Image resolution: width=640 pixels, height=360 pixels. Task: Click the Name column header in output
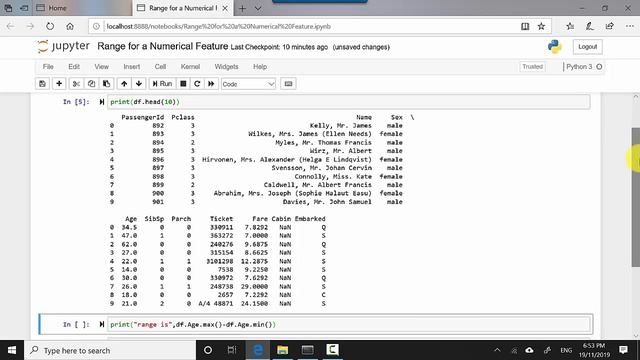click(x=364, y=117)
